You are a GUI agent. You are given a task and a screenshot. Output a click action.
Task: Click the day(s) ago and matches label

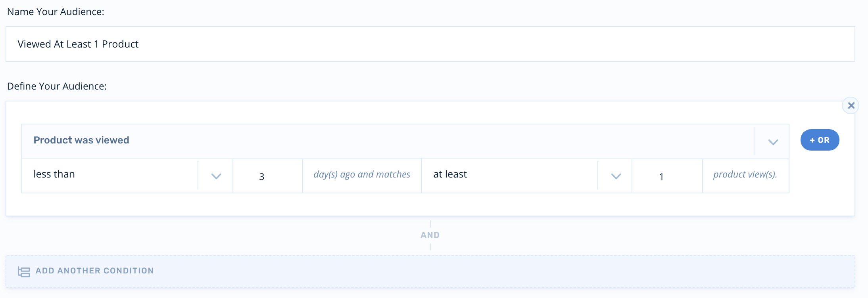tap(361, 174)
